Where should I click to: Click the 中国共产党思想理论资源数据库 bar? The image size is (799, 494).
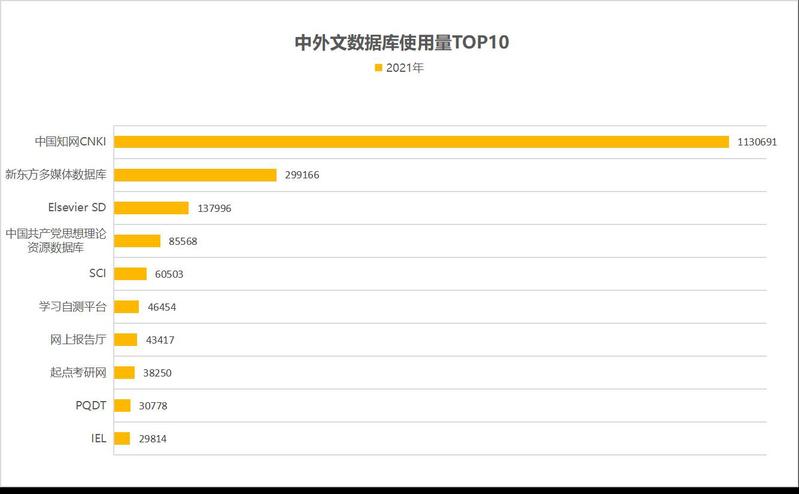click(137, 241)
